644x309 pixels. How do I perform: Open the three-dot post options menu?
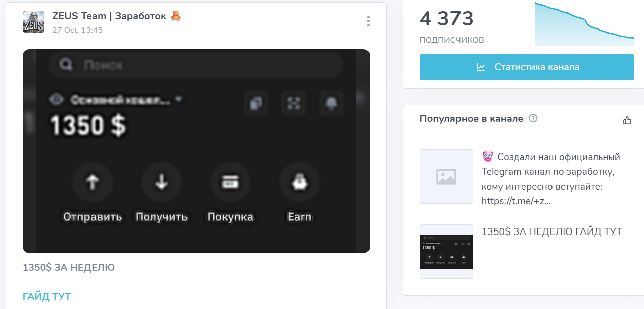coord(369,21)
